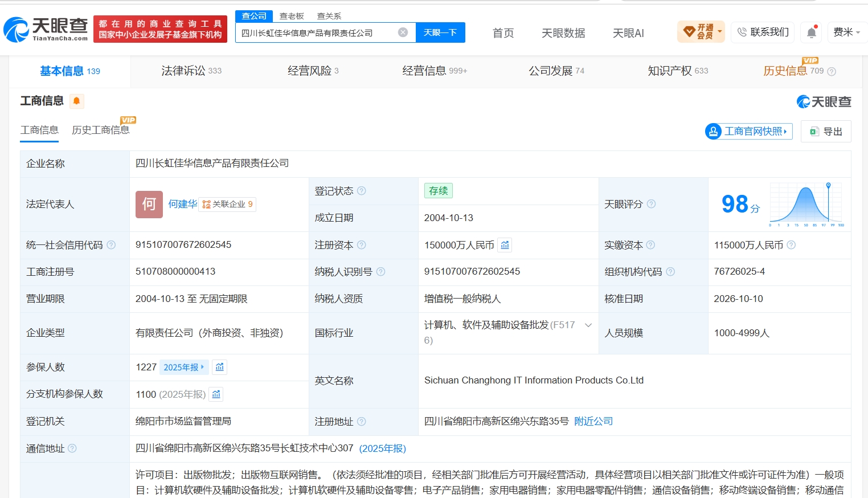Click help icon beside 纳税人识别号
Screen dimensions: 868x498
381,272
